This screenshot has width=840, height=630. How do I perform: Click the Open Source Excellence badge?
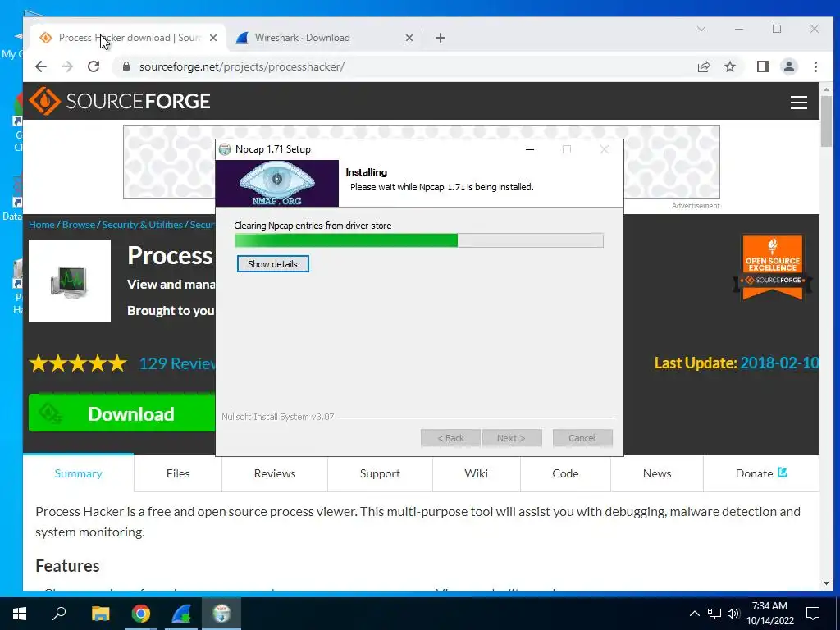pyautogui.click(x=773, y=267)
